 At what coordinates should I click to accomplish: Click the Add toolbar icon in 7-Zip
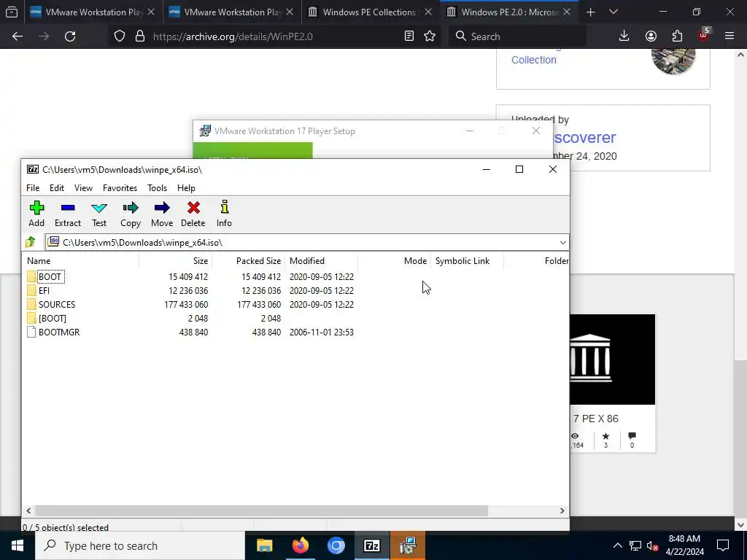pos(36,214)
